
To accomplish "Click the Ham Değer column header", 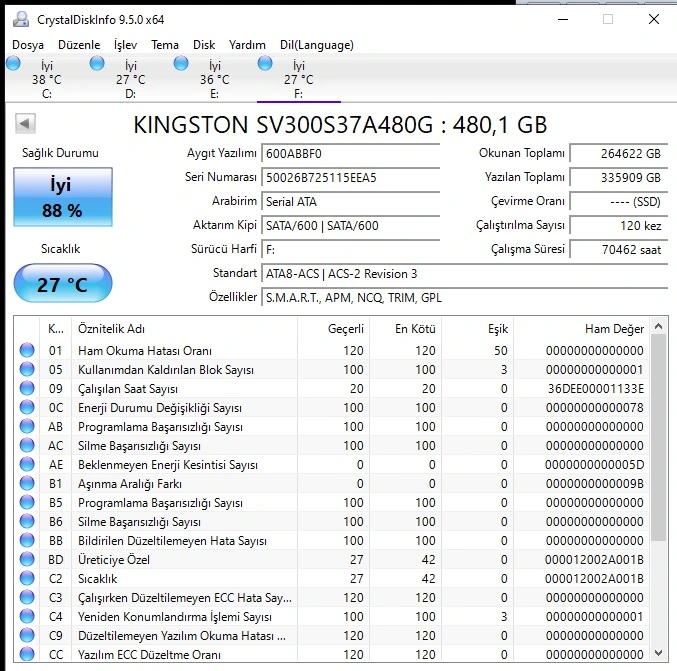I will [x=582, y=329].
